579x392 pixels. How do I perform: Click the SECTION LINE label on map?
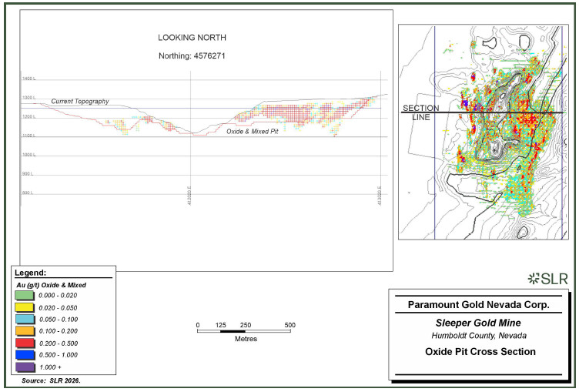click(x=421, y=112)
